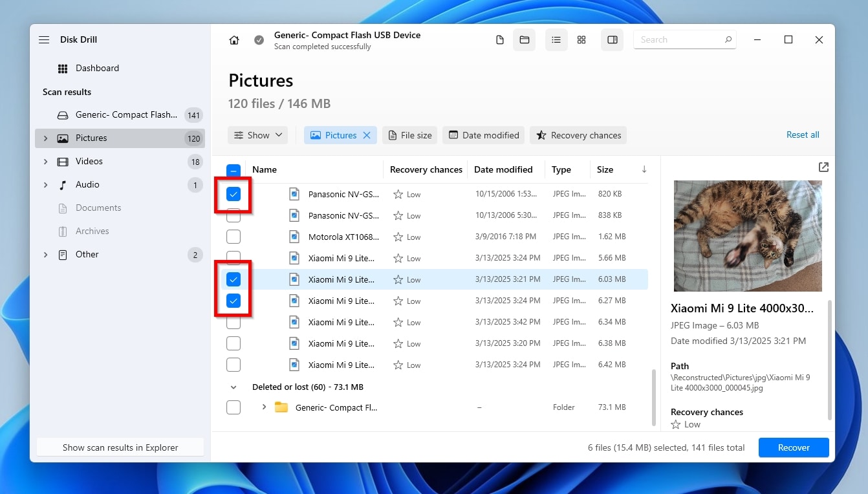Uncheck the first Panasonic NV-GS file
This screenshot has height=494, width=868.
point(233,193)
